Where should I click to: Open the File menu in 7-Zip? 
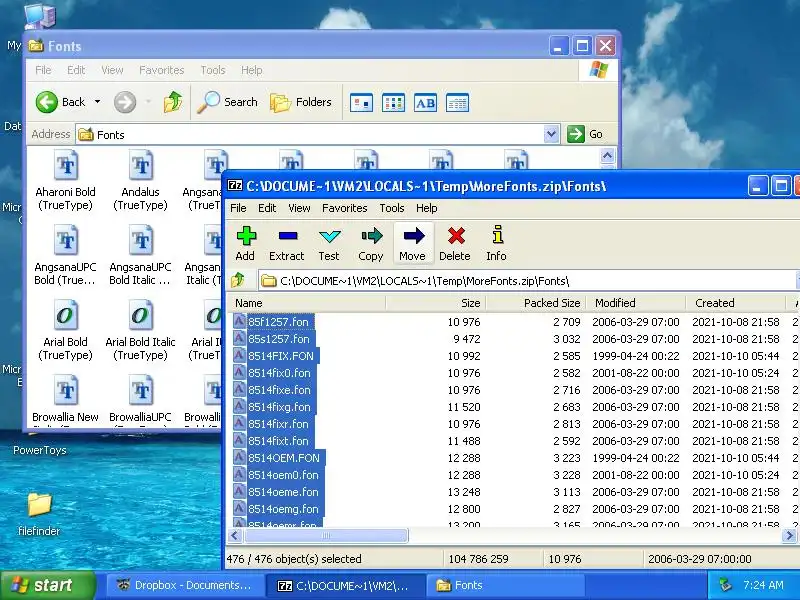[238, 208]
